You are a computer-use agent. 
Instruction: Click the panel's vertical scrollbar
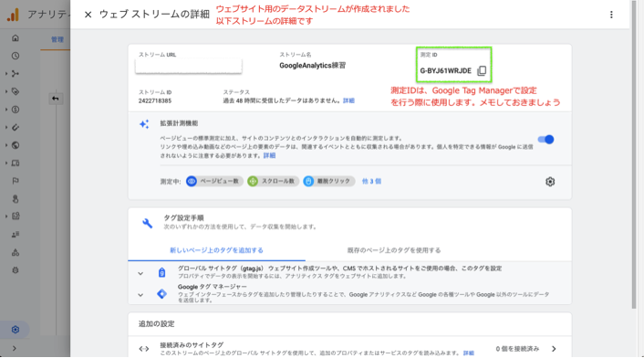[634, 154]
